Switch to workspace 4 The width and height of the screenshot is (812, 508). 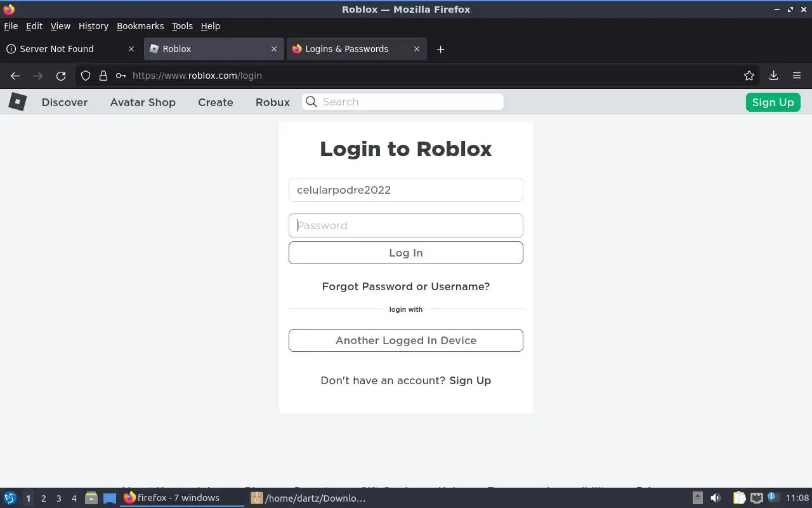pos(74,498)
